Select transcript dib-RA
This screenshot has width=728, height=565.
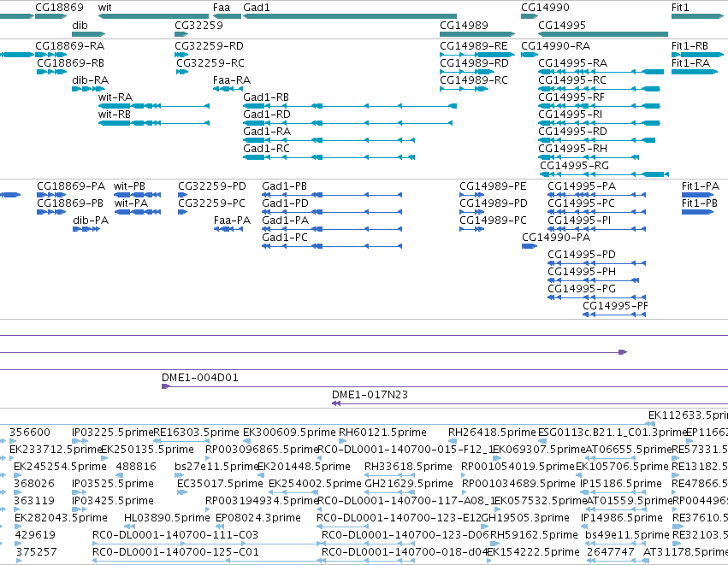tap(89, 89)
